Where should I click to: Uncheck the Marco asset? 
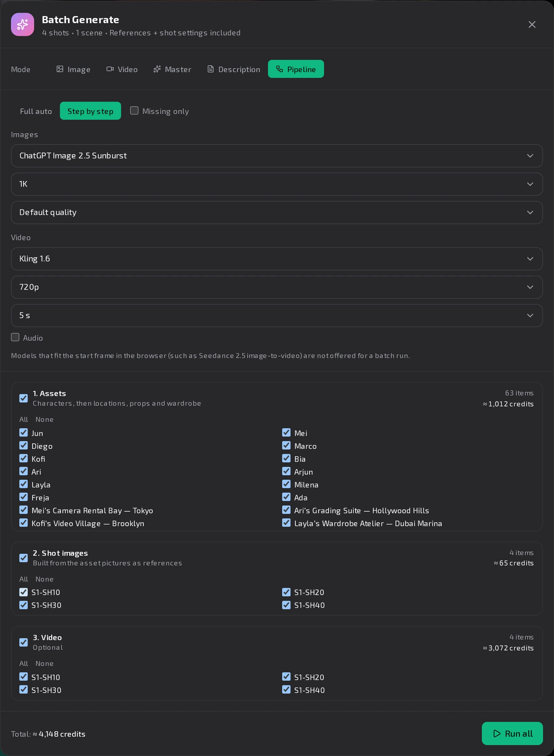[x=286, y=445]
